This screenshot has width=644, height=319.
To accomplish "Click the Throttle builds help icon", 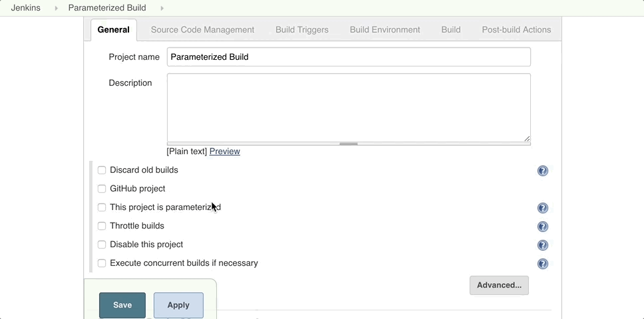I will (x=542, y=227).
